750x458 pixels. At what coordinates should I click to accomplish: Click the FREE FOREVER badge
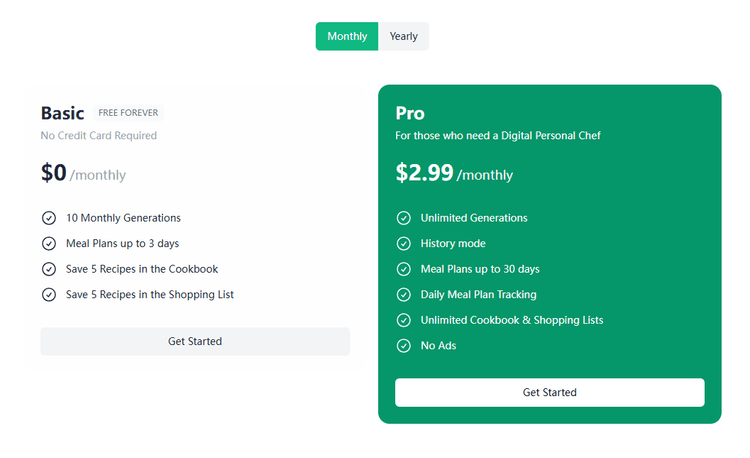128,113
